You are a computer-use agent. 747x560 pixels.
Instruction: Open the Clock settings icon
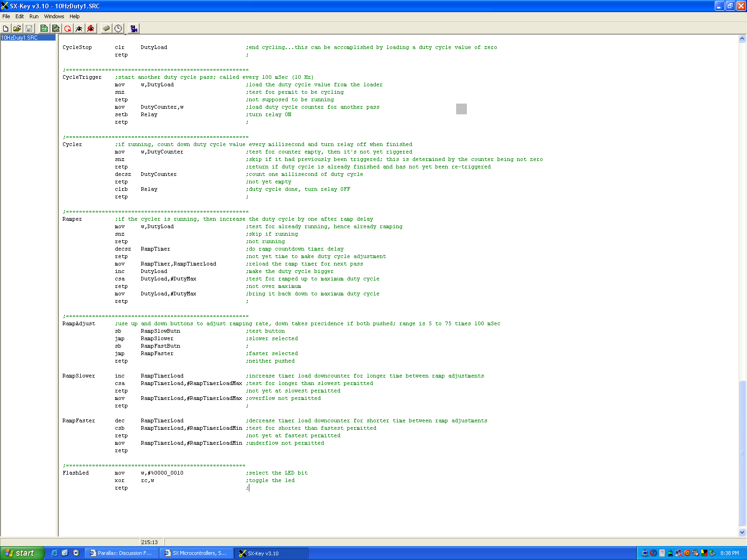119,28
